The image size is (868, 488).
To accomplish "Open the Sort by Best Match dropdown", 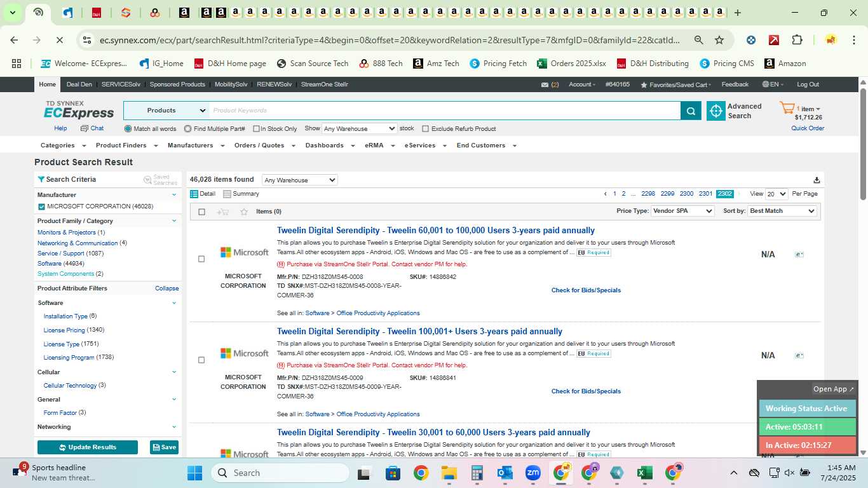I will pyautogui.click(x=782, y=211).
